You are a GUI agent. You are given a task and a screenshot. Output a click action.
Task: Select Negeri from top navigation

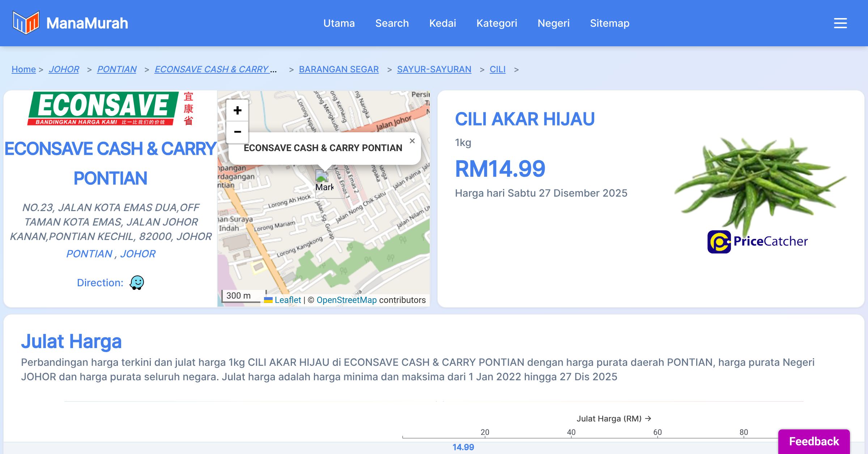coord(553,23)
